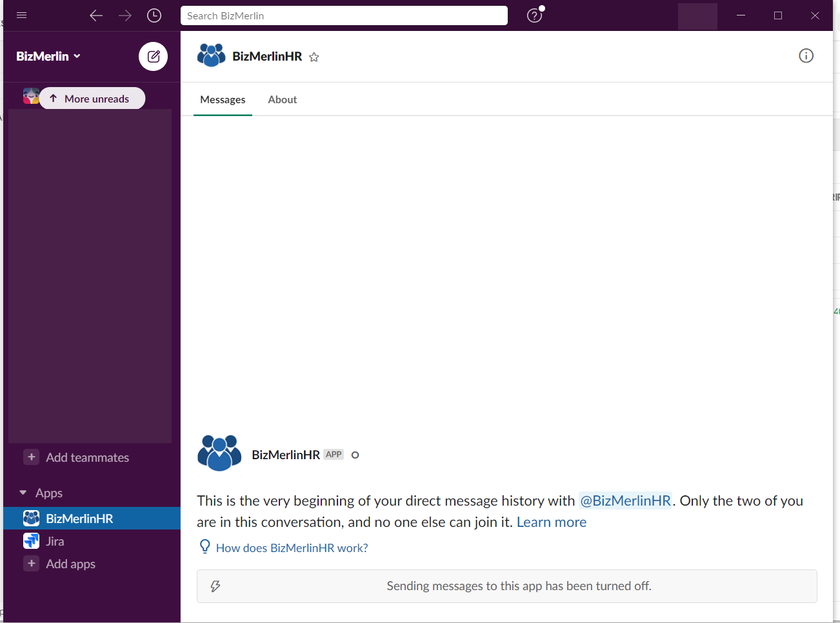The image size is (840, 623).
Task: Close the Slack window
Action: 815,15
